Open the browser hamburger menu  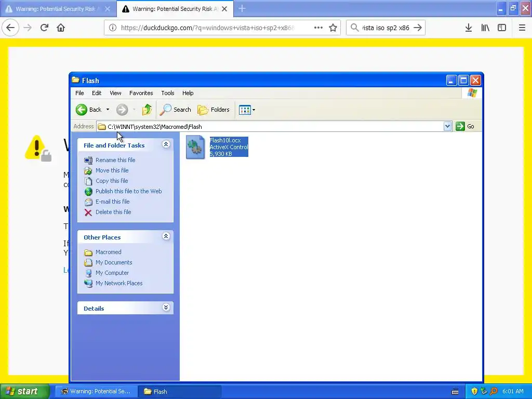[x=522, y=28]
